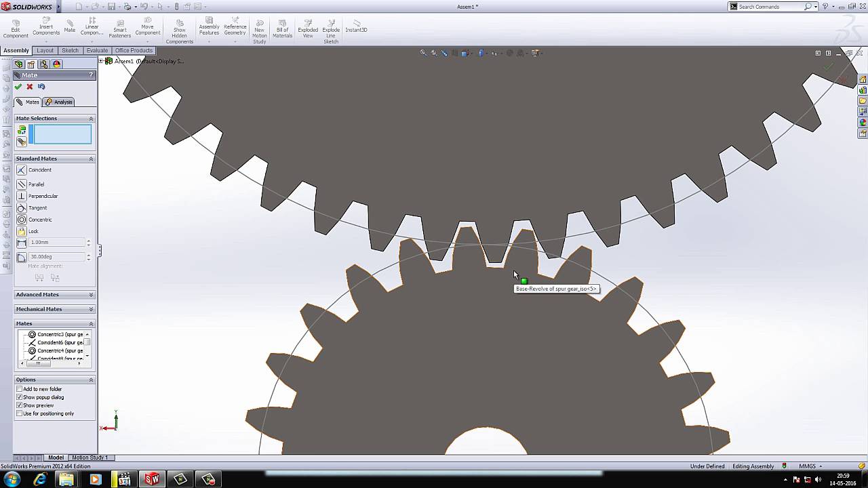Click in the Search Commands box
The image size is (868, 488).
770,7
